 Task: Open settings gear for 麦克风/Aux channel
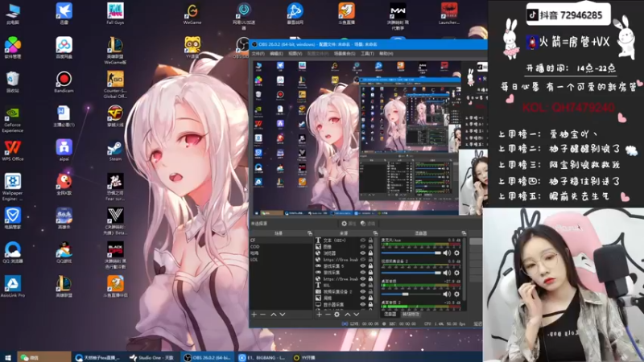(x=456, y=253)
